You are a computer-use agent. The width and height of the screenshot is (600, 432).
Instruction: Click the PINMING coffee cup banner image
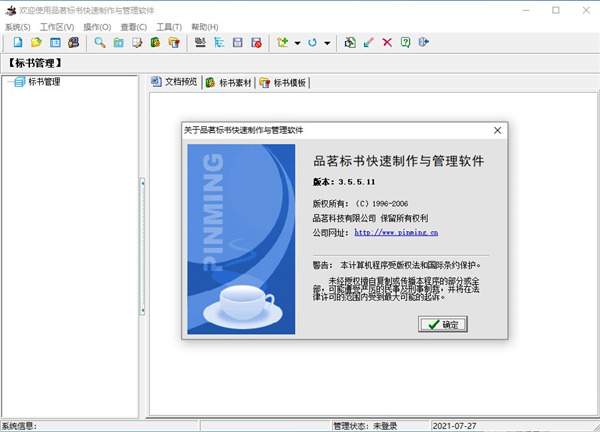click(241, 239)
